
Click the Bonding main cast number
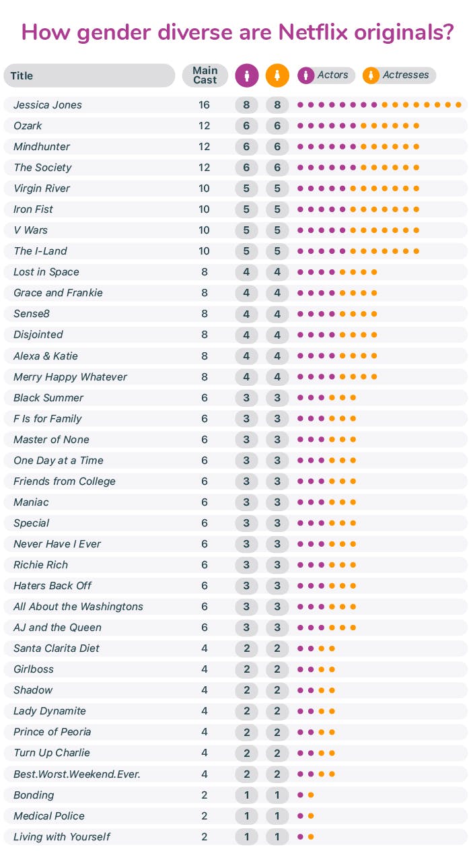point(205,795)
